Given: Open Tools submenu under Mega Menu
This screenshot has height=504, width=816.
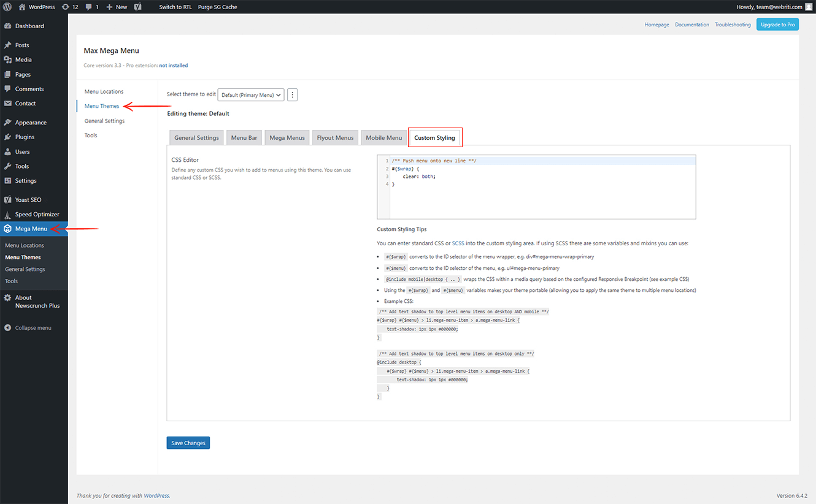Looking at the screenshot, I should (x=11, y=281).
